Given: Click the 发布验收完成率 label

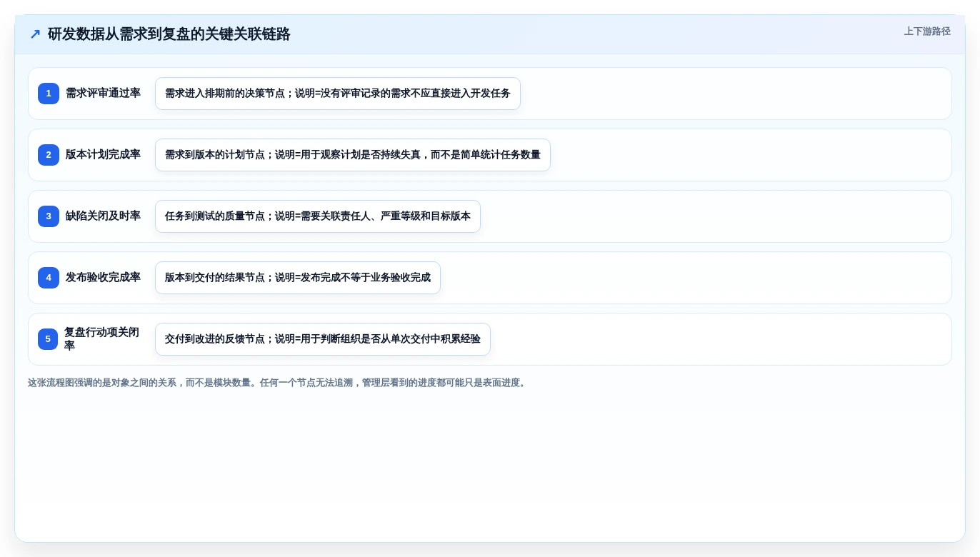Looking at the screenshot, I should click(x=103, y=278).
